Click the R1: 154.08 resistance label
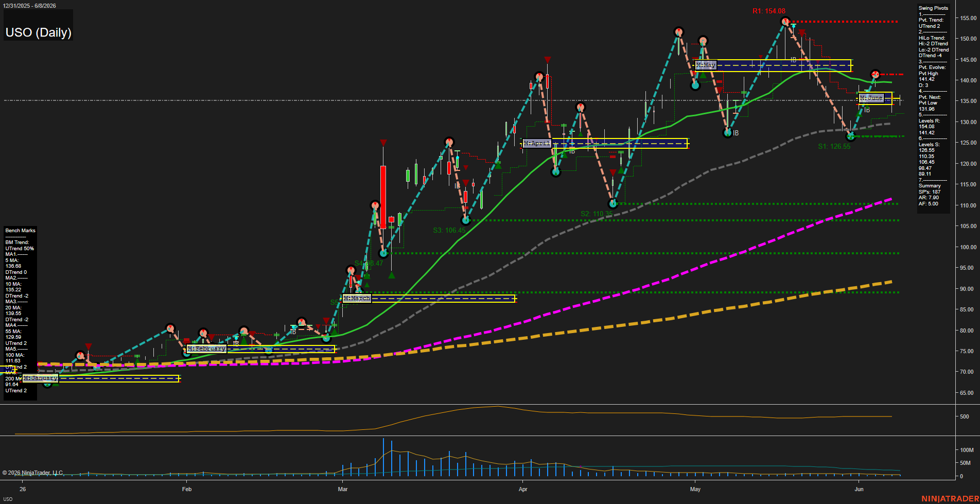The image size is (980, 504). [x=769, y=11]
